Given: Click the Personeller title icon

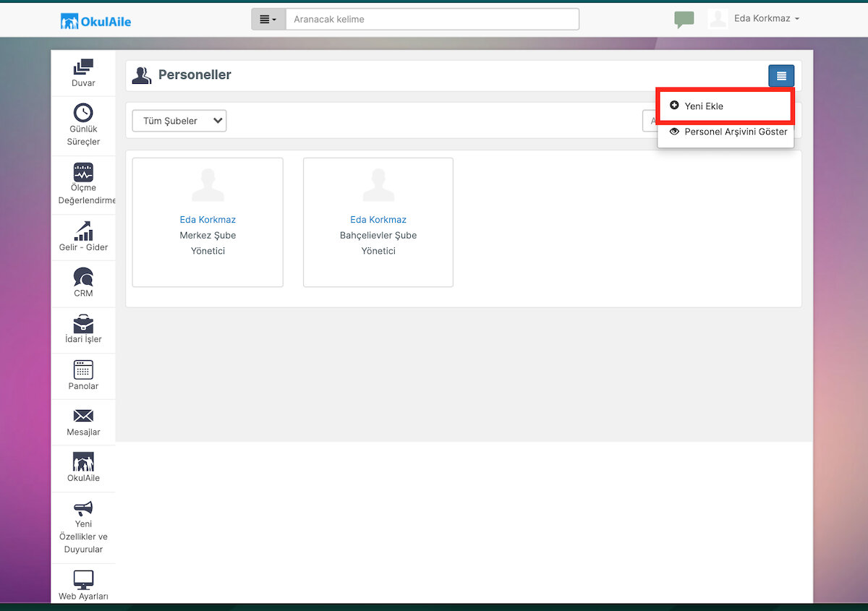Looking at the screenshot, I should pos(142,75).
